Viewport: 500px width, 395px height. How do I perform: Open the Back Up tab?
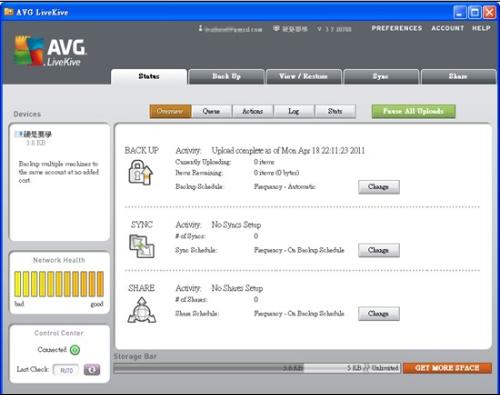227,76
